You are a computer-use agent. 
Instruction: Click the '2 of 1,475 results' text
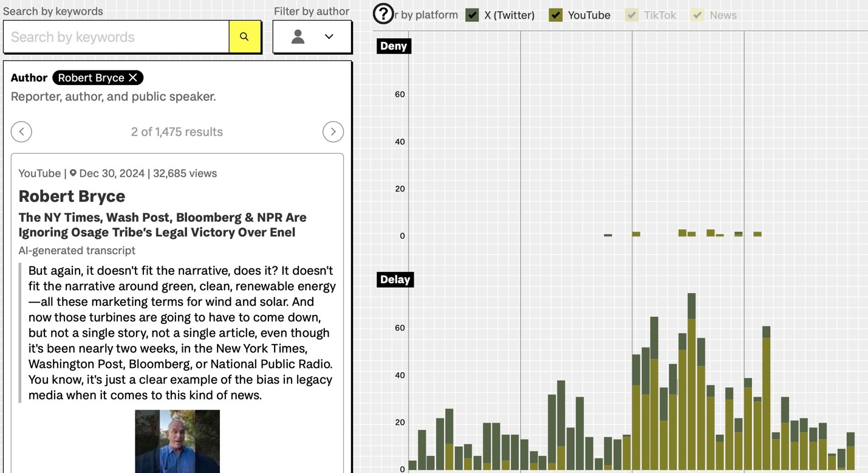click(x=177, y=132)
